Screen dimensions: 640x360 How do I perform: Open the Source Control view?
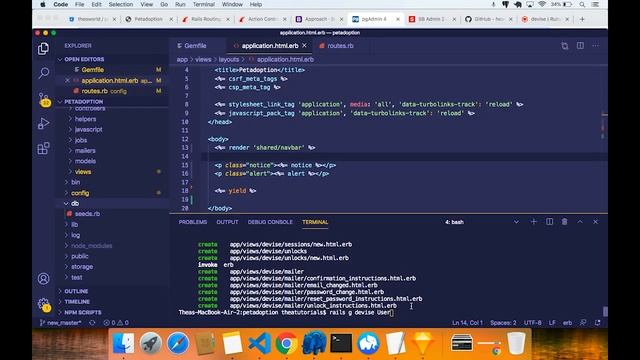pos(44,99)
